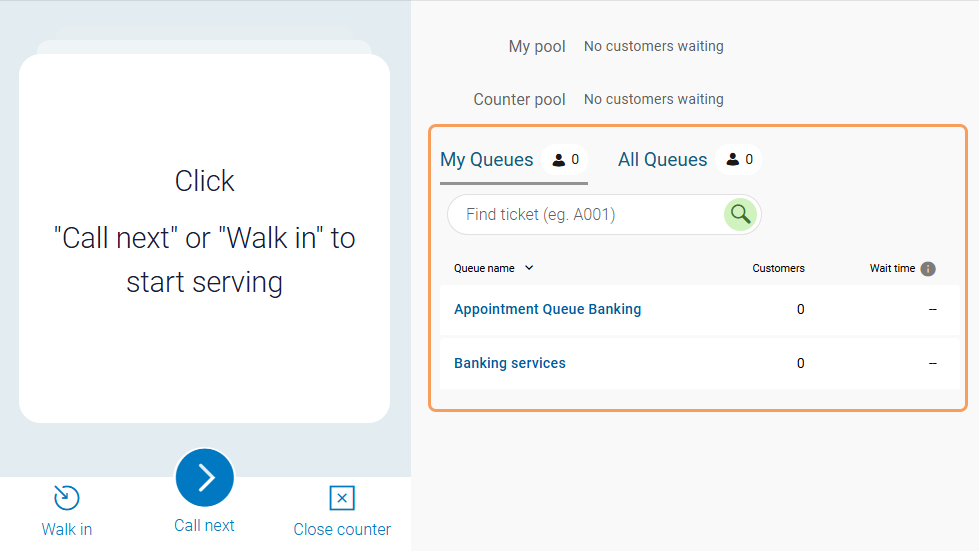Switch to the My Queues tab
The image size is (979, 551).
pyautogui.click(x=487, y=160)
